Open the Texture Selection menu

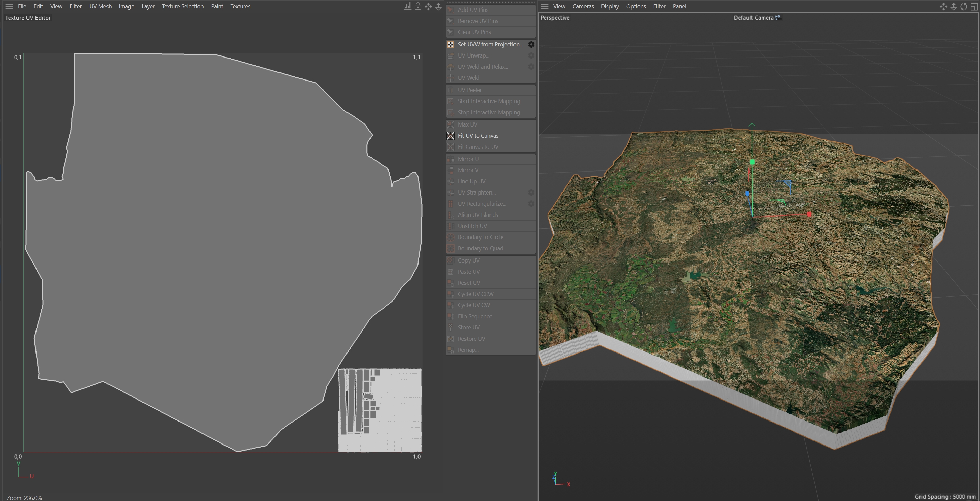click(183, 6)
